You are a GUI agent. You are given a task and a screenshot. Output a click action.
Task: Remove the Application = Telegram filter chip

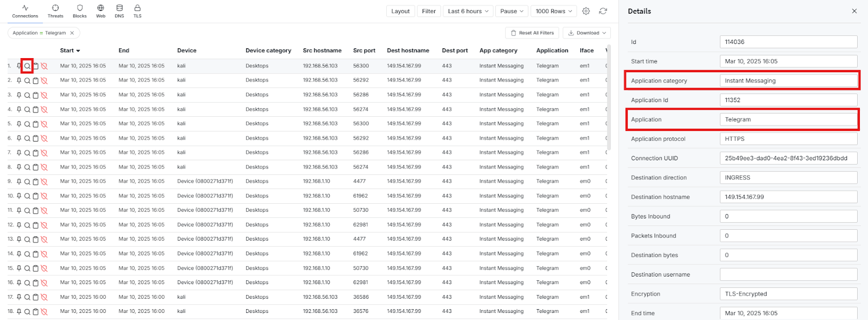(x=72, y=33)
